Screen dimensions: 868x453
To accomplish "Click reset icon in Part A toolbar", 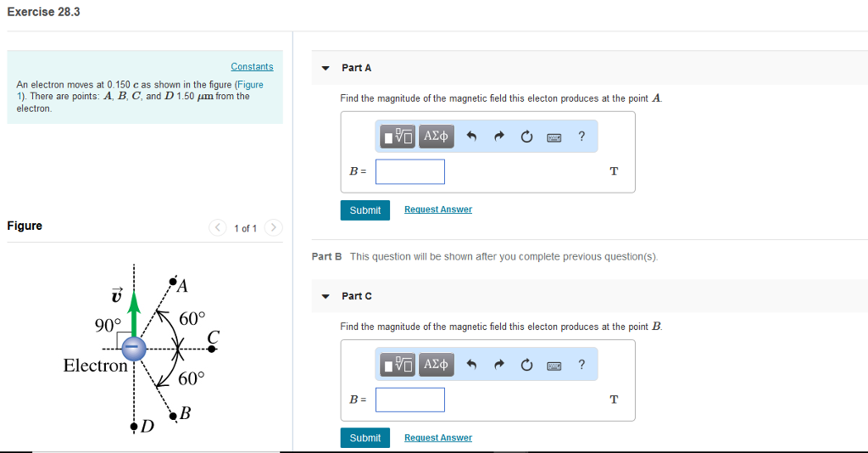I will (x=526, y=137).
